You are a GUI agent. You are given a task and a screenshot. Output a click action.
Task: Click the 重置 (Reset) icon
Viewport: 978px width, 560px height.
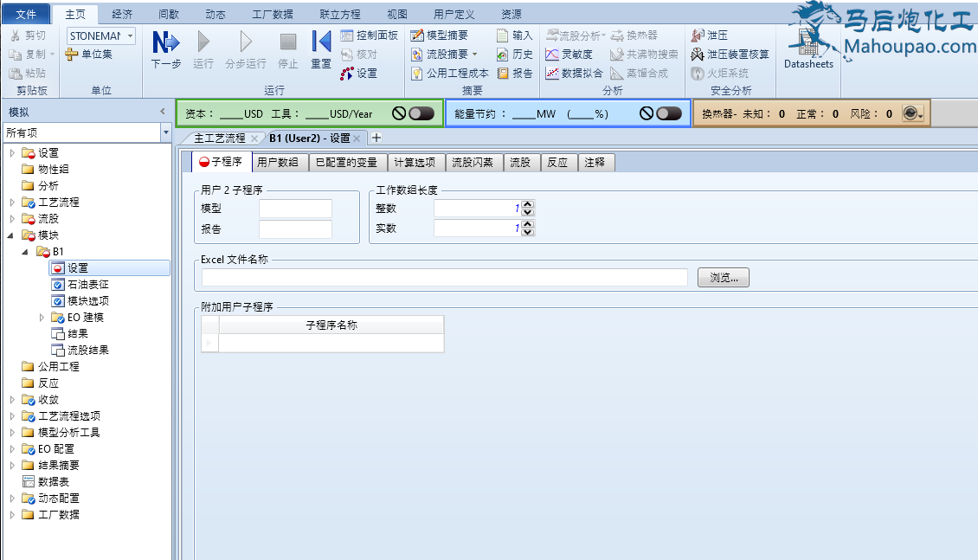point(321,43)
